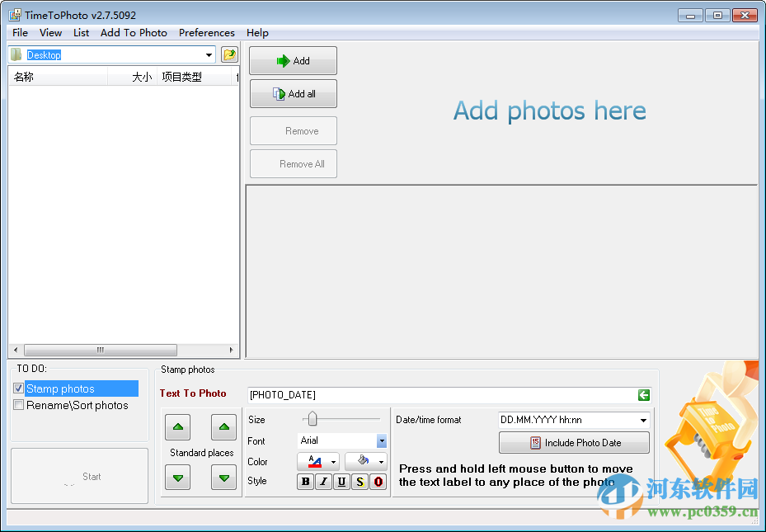Open the Add To Photo menu
The width and height of the screenshot is (766, 532).
(134, 33)
